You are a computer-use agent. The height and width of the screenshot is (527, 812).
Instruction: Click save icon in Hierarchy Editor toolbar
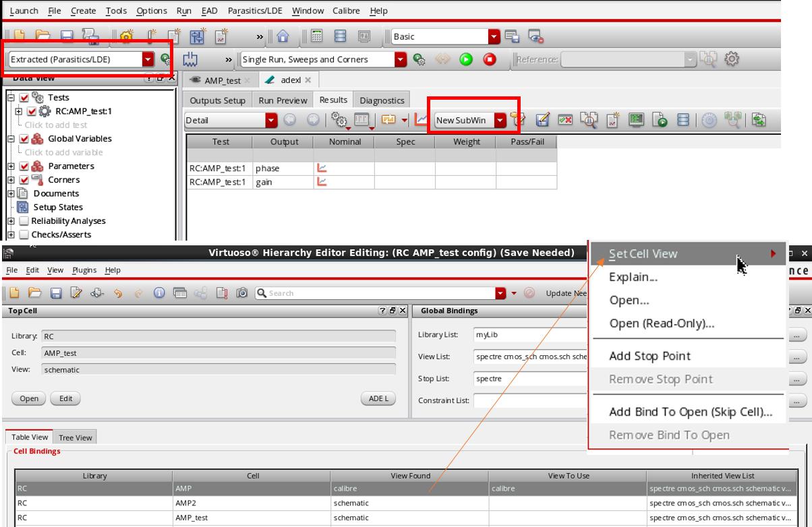click(x=57, y=293)
